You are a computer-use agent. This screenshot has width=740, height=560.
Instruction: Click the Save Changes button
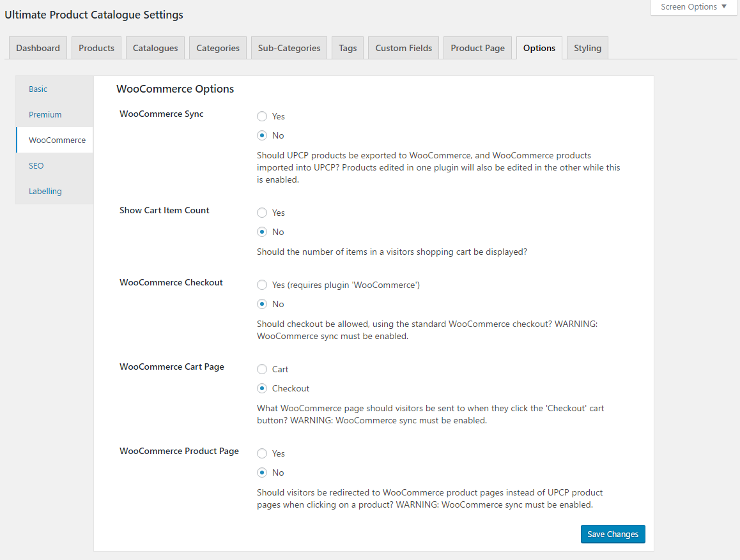pyautogui.click(x=613, y=534)
